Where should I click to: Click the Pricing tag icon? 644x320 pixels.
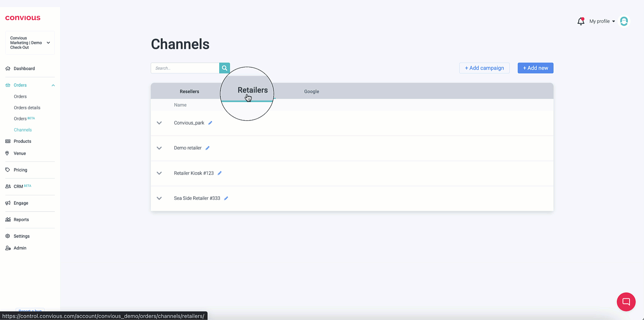tap(7, 170)
